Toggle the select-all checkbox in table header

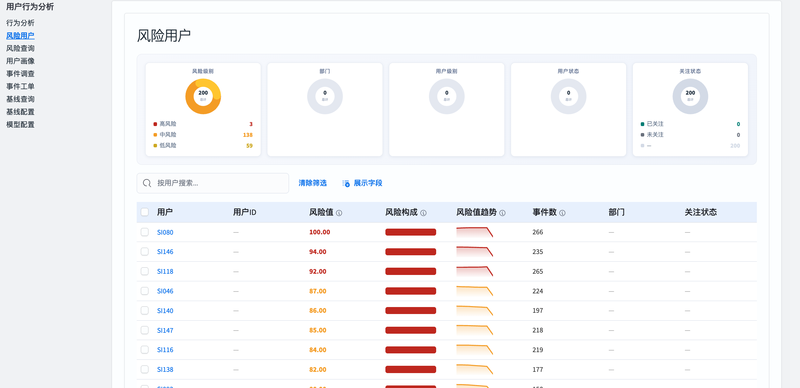(x=145, y=212)
